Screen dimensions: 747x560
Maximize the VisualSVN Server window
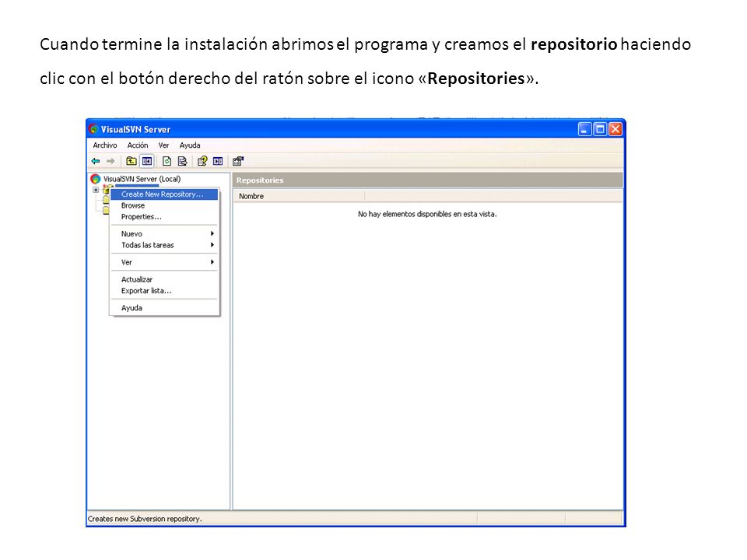click(600, 129)
